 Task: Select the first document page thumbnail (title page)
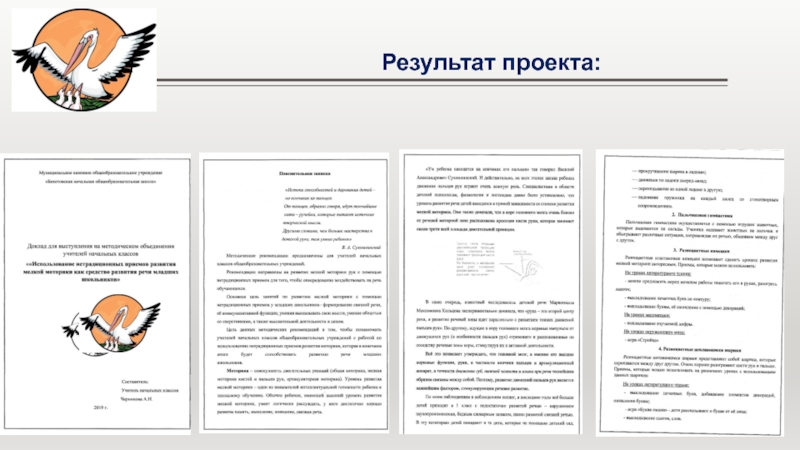coord(96,293)
